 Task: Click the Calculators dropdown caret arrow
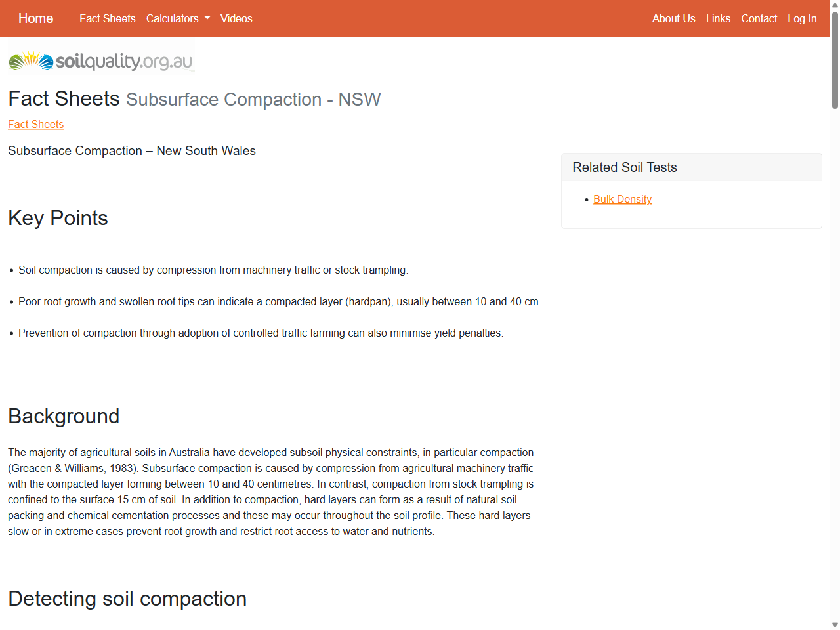205,18
